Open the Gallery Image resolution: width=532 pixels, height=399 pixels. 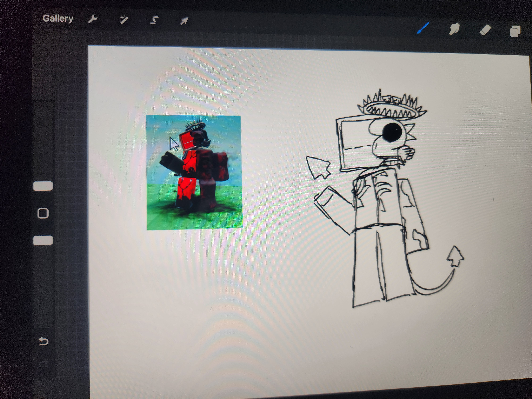click(x=58, y=18)
